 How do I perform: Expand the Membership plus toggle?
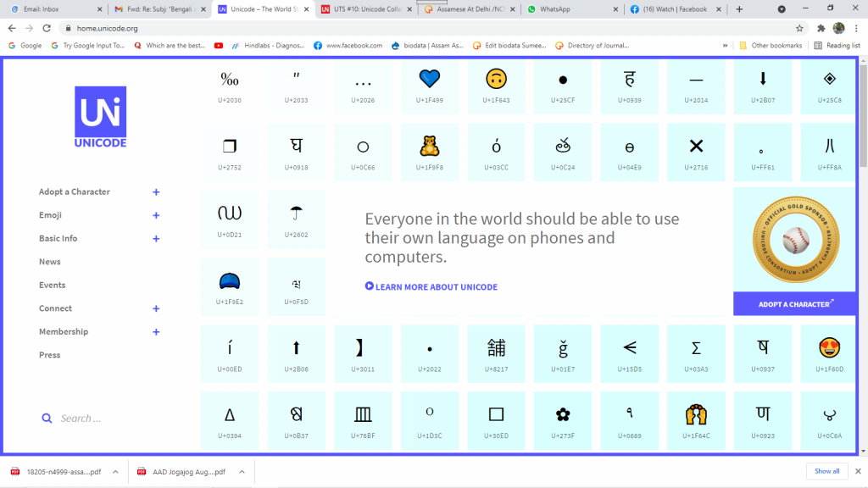pyautogui.click(x=156, y=332)
